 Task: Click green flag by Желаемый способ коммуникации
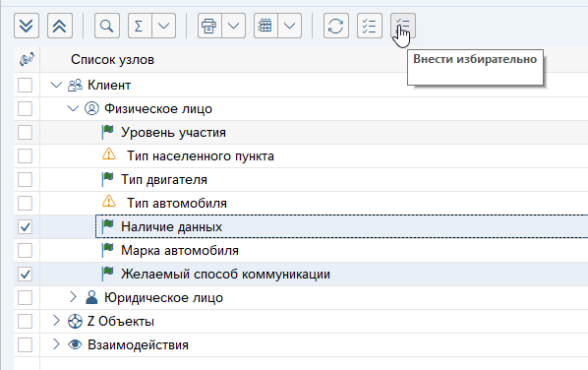click(107, 274)
